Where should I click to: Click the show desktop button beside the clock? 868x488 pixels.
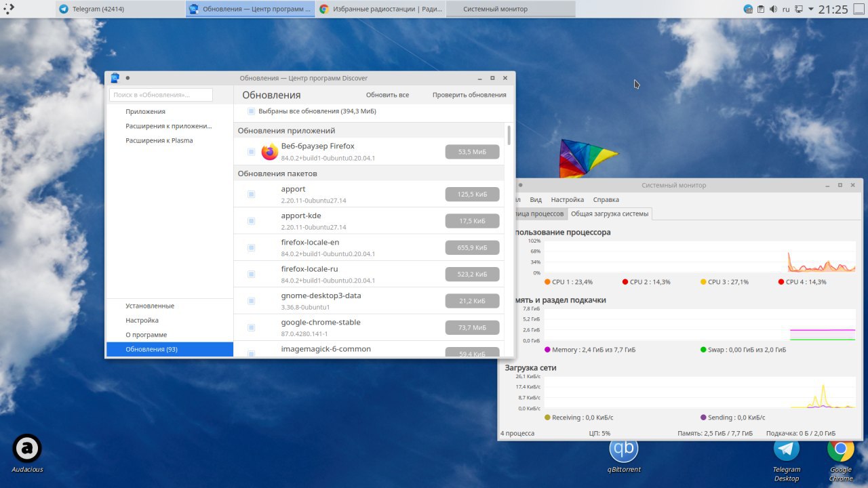(x=859, y=9)
